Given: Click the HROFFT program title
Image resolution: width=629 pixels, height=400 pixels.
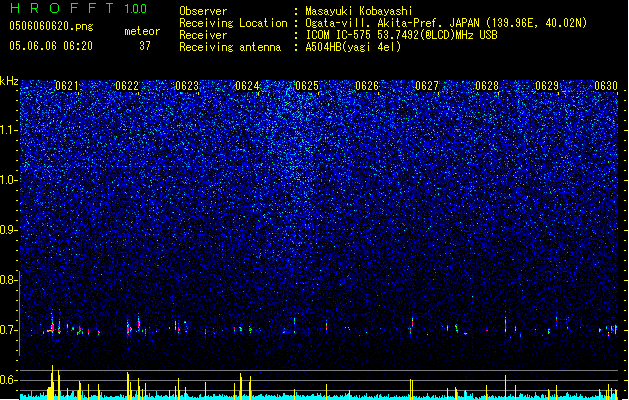Looking at the screenshot, I should point(62,8).
